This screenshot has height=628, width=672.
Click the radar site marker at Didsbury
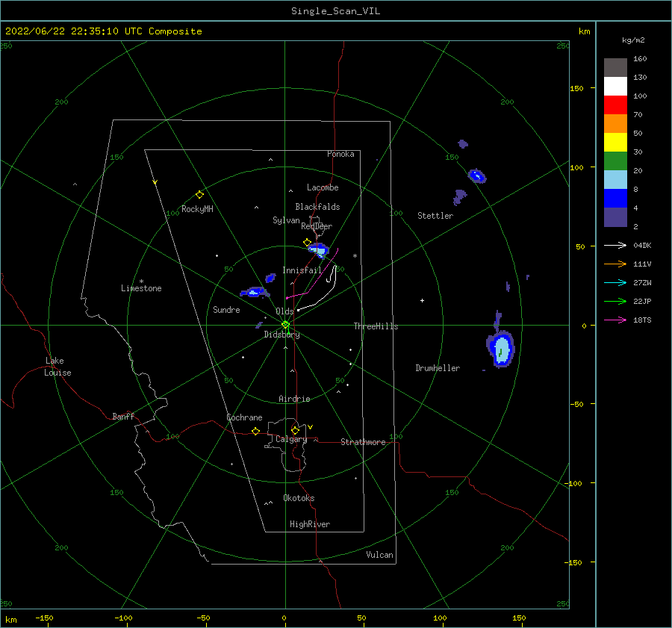tap(285, 325)
